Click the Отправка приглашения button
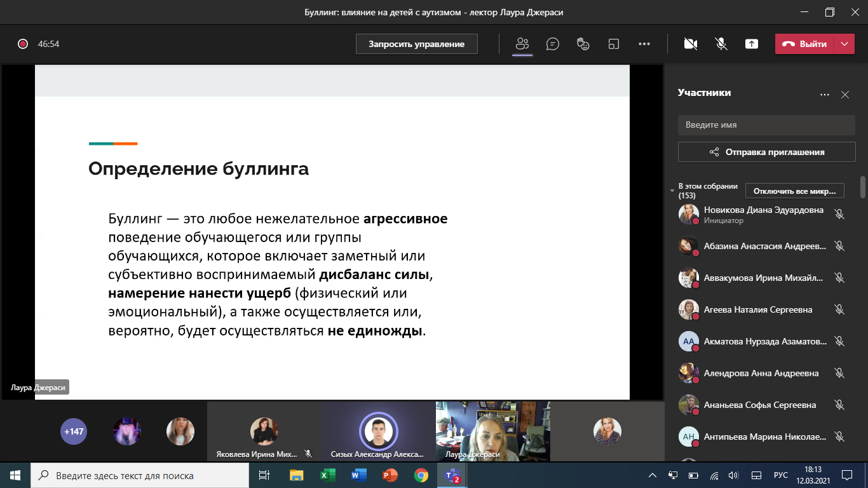Viewport: 868px width, 488px height. click(x=766, y=152)
